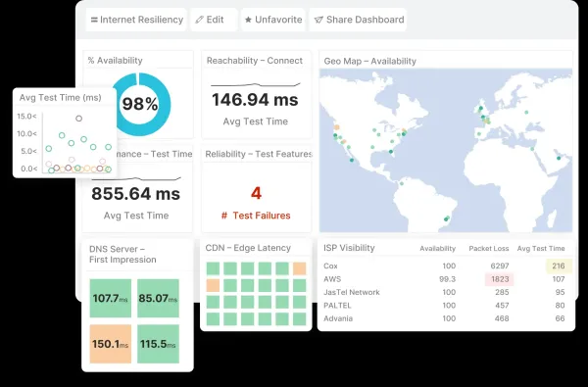This screenshot has height=387, width=588.
Task: Click the Reachability – Connect widget title
Action: tap(255, 61)
